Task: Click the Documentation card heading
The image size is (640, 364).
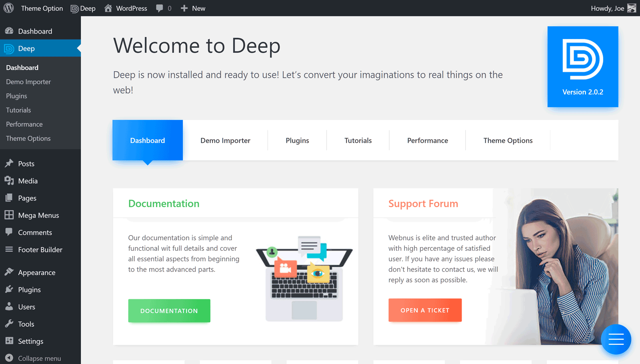Action: point(164,204)
